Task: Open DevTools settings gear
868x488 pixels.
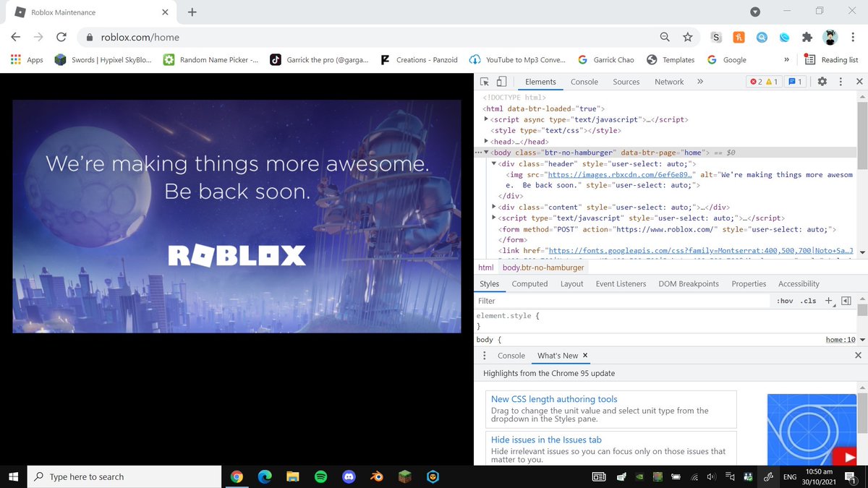Action: [x=822, y=82]
